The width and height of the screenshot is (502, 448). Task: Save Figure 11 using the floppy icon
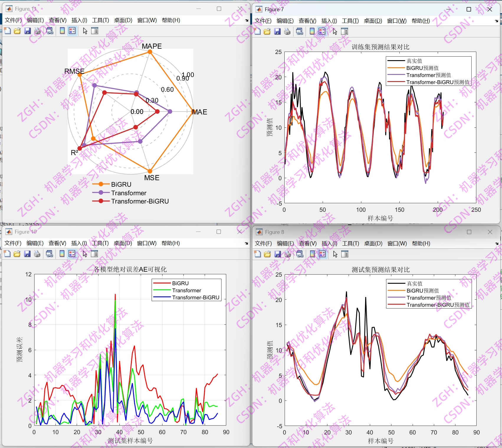click(27, 31)
